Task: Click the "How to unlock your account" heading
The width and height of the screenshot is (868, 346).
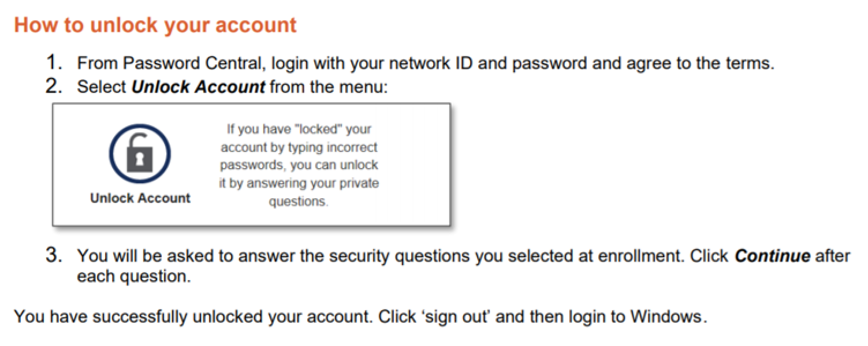Action: coord(155,25)
